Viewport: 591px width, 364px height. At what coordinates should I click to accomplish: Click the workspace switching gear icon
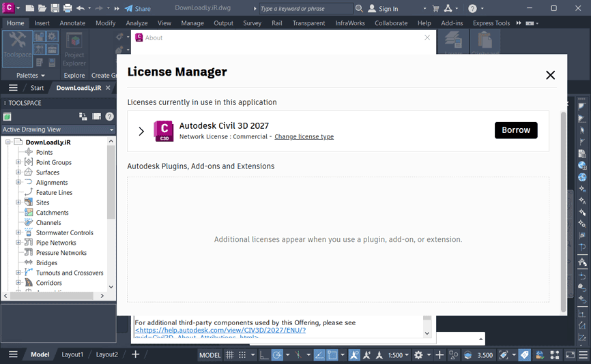[418, 355]
